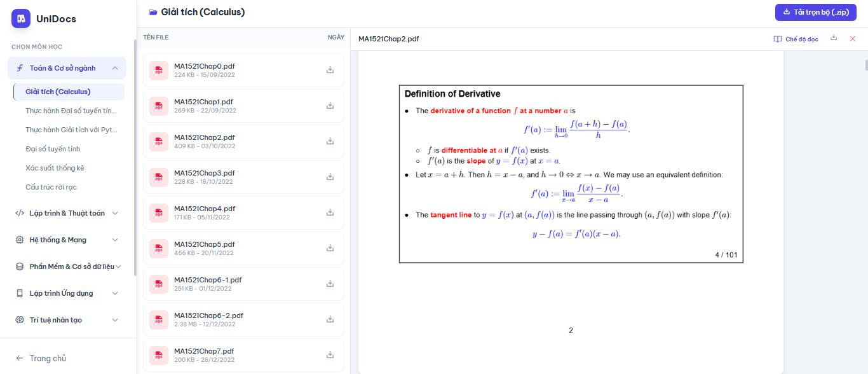Screen dimensions: 868x374
Task: Click the UniDocs logo icon
Action: coord(21,19)
